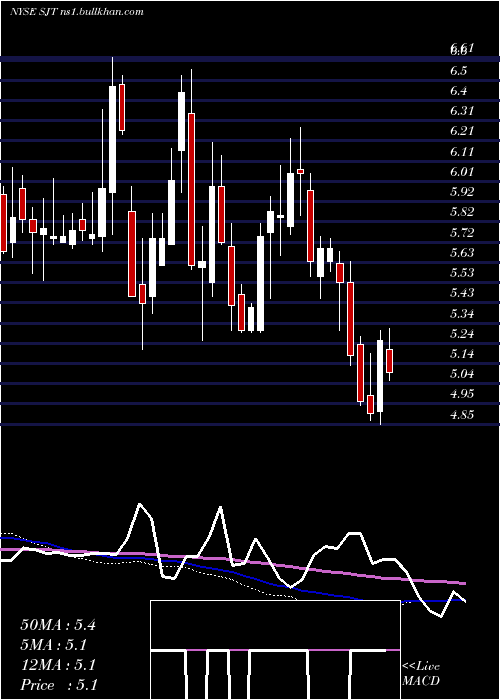Viewport: 500px width, 700px height.
Task: Click the 5.53 price level label
Action: pyautogui.click(x=462, y=273)
